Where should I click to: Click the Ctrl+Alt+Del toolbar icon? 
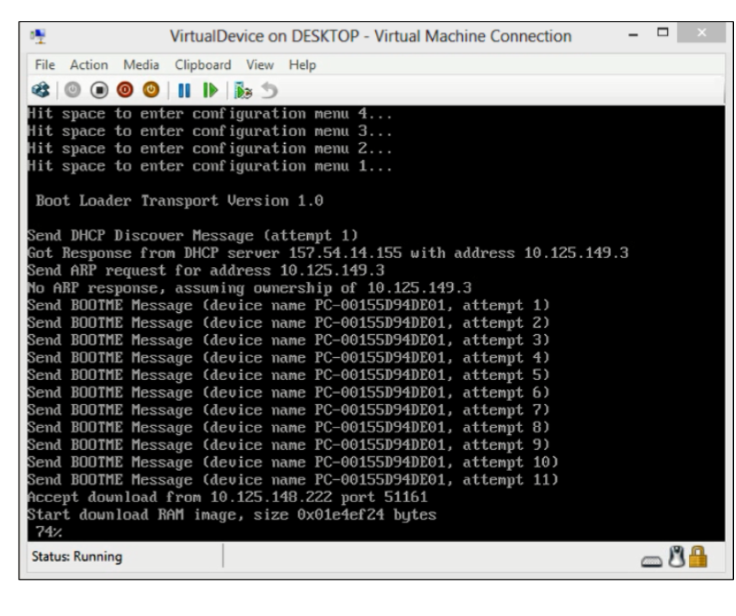coord(41,90)
